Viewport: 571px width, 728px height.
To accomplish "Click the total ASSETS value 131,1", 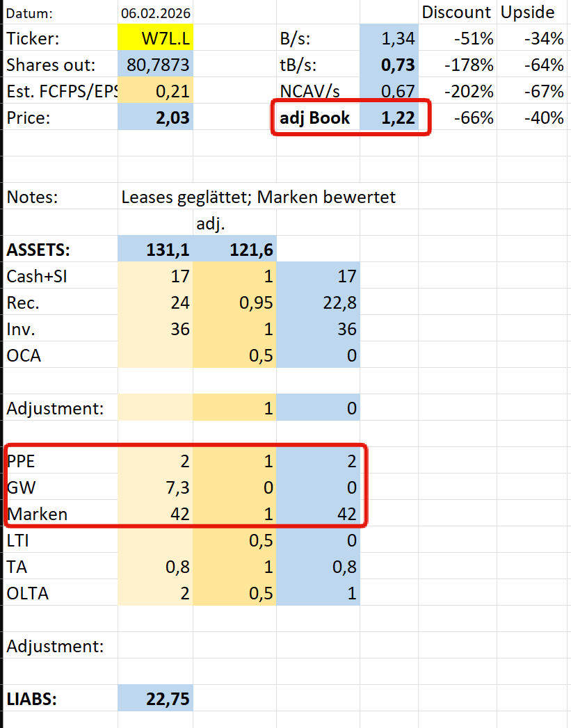I will 156,250.
